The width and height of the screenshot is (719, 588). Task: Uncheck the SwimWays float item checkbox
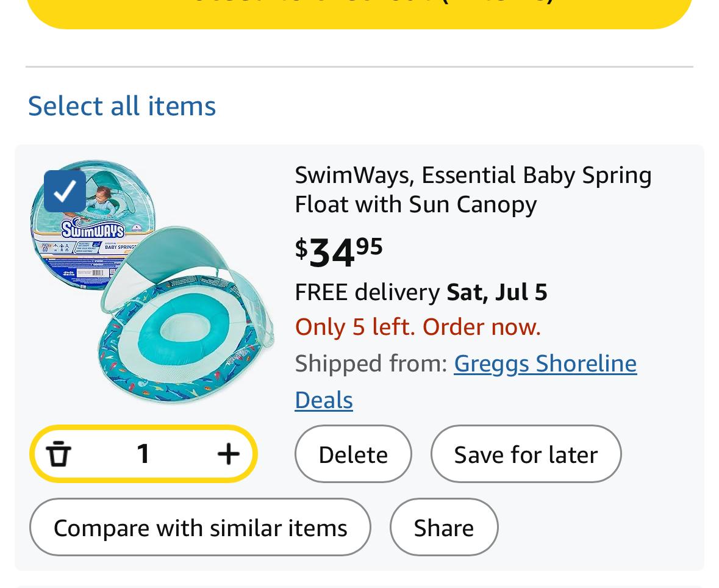click(x=65, y=192)
